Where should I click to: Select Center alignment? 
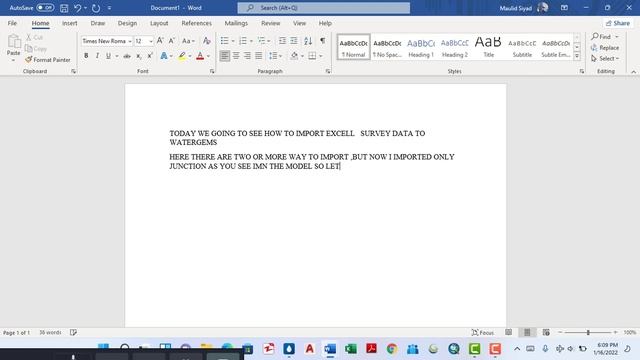236,56
